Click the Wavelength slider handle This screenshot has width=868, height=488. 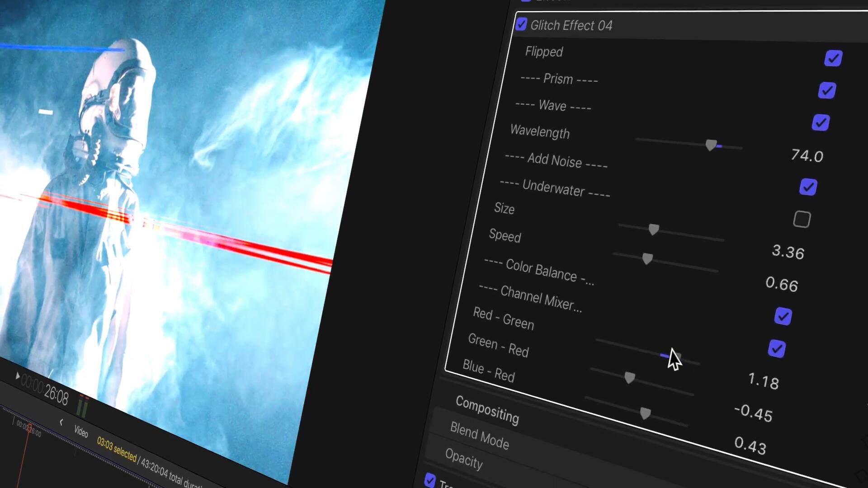(x=711, y=145)
